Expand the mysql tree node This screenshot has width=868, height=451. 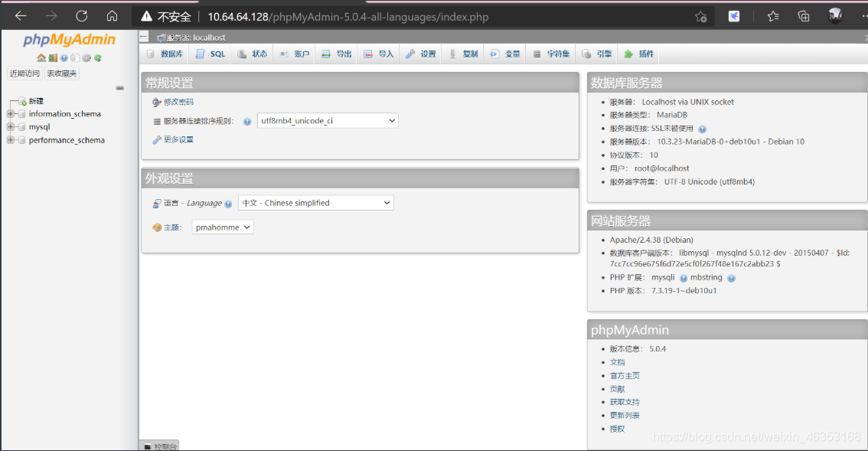coord(10,127)
